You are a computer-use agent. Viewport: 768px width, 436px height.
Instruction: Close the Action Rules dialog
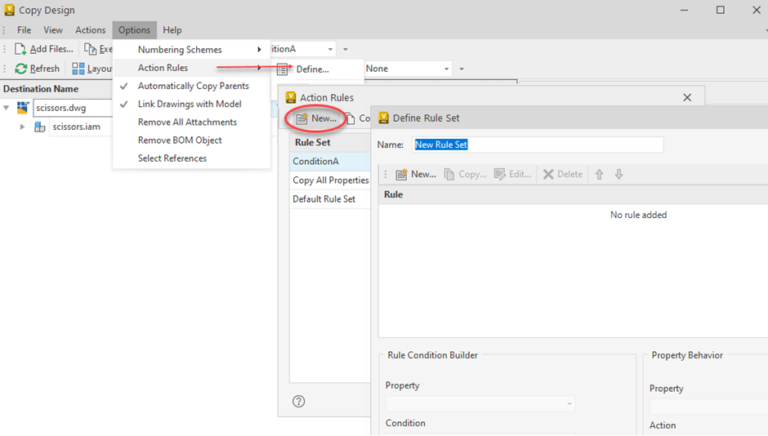[x=687, y=97]
